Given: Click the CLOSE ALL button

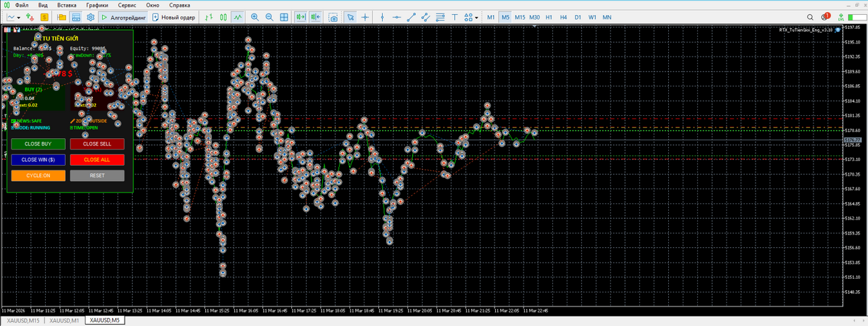Looking at the screenshot, I should pos(97,160).
